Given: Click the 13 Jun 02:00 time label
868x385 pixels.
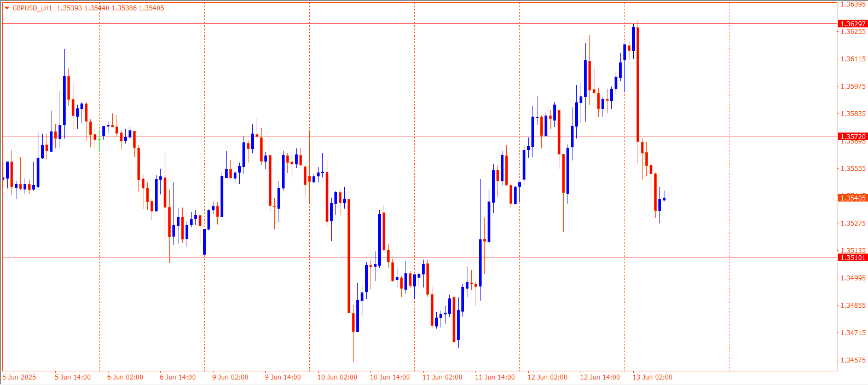Looking at the screenshot, I should tap(652, 377).
